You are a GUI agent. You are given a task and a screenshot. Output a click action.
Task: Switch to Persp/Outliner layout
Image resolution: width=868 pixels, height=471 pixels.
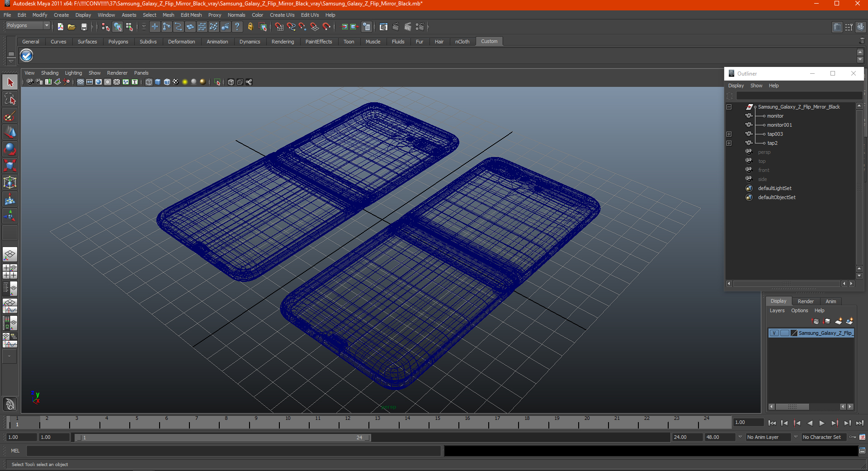pyautogui.click(x=10, y=289)
